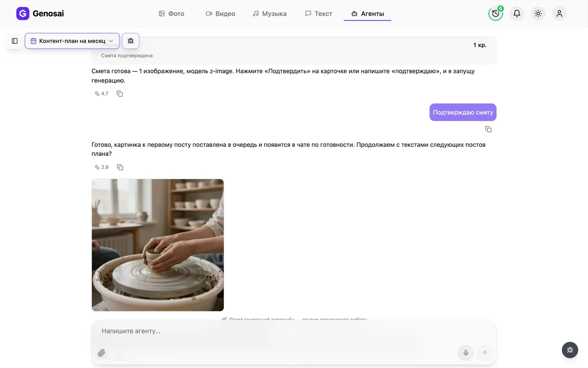Image resolution: width=588 pixels, height=368 pixels.
Task: Click the 4.7 credits indicator
Action: click(x=102, y=94)
